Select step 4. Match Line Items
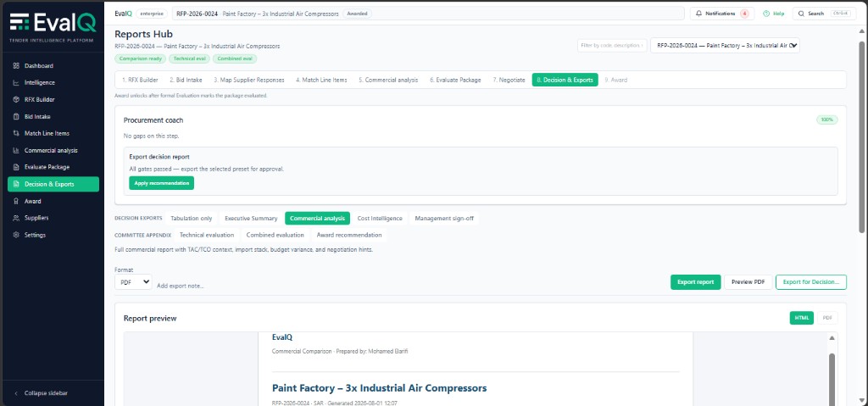The height and width of the screenshot is (406, 868). click(321, 80)
